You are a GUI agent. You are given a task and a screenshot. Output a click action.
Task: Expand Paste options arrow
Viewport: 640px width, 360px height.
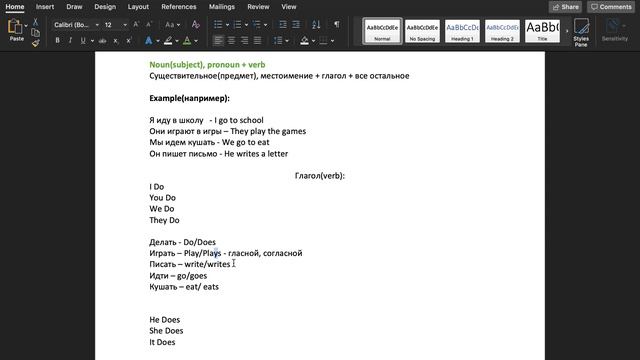[26, 26]
